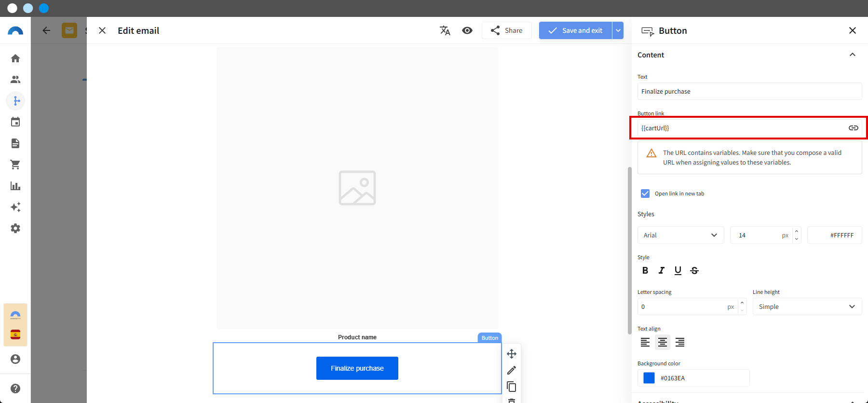Viewport: 868px width, 403px height.
Task: Open the help question mark icon
Action: pos(15,389)
